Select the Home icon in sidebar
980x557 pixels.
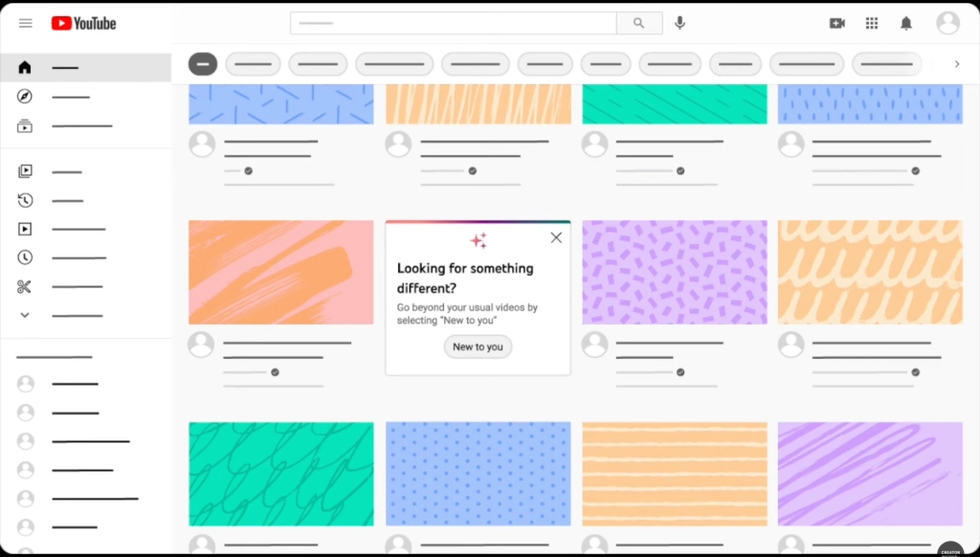(24, 67)
